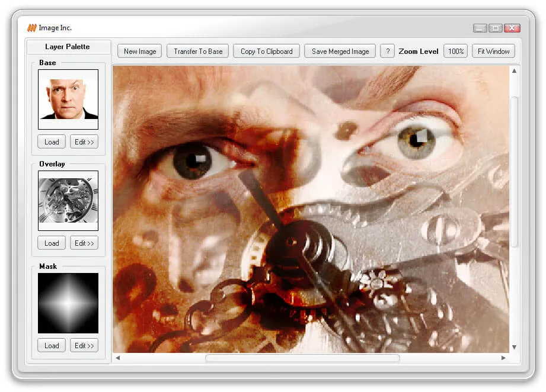The image size is (546, 392).
Task: Click the Mask gradient thumbnail
Action: tap(68, 303)
